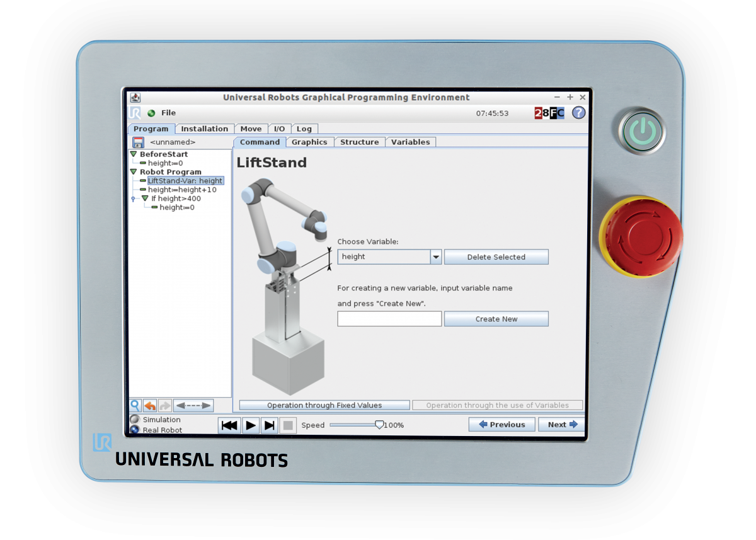Screen dimensions: 756x540
Task: Select the LiftStand-Var: height tree node
Action: click(x=185, y=181)
